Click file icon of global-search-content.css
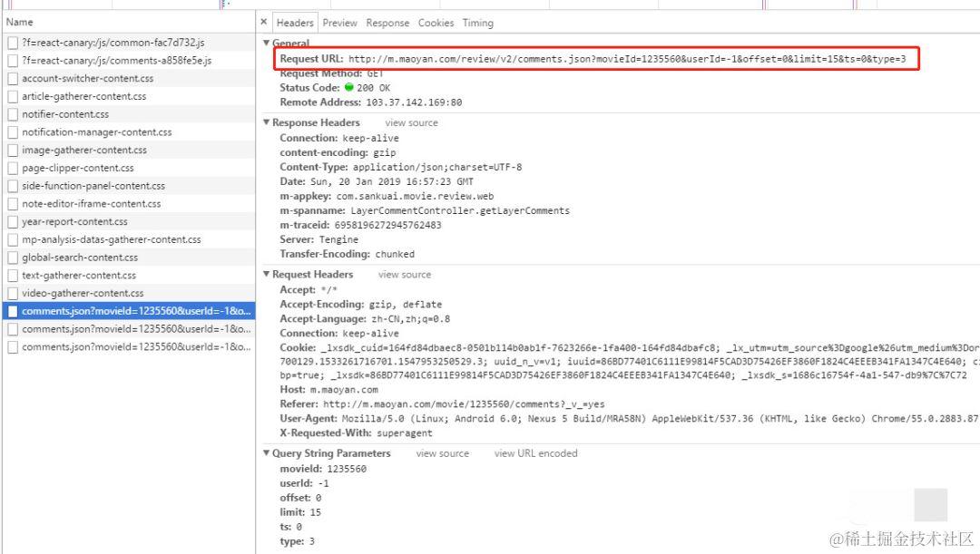This screenshot has height=554, width=980. pyautogui.click(x=13, y=258)
